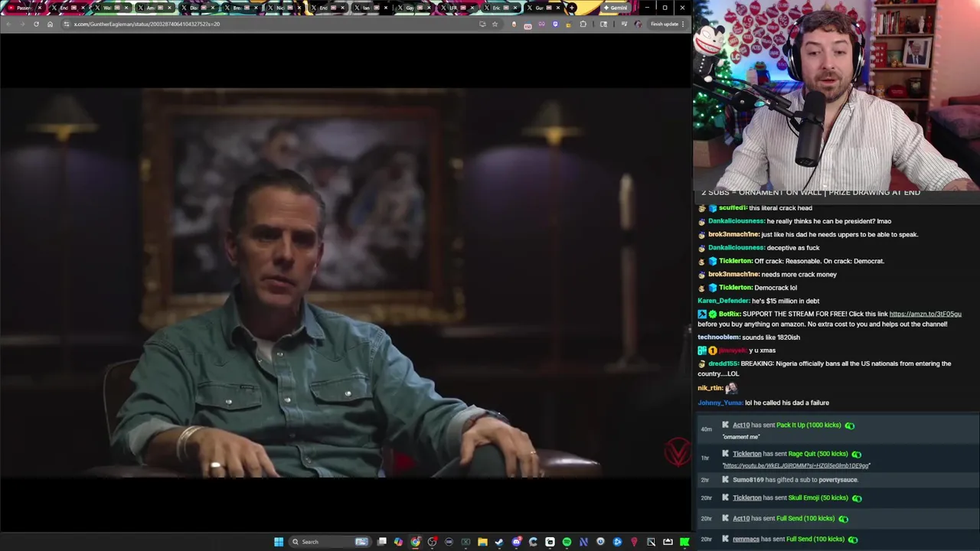Open the amzn.to link in chat
The image size is (980, 551).
coord(925,314)
